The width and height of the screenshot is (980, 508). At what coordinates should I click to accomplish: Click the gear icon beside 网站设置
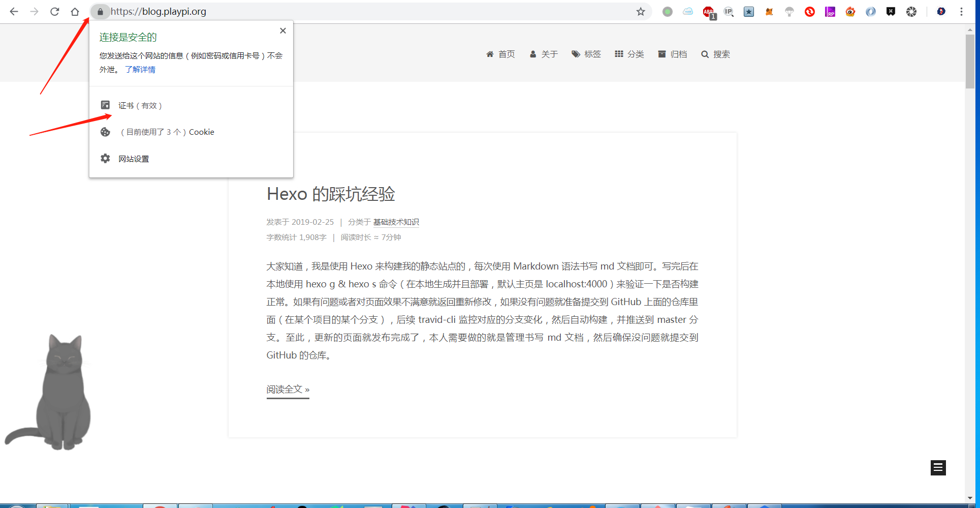coord(105,158)
